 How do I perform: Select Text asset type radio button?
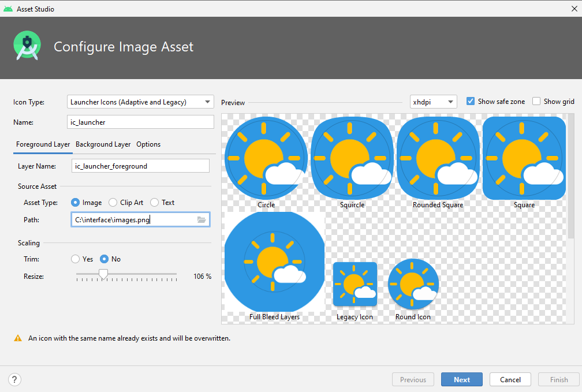[x=154, y=203]
